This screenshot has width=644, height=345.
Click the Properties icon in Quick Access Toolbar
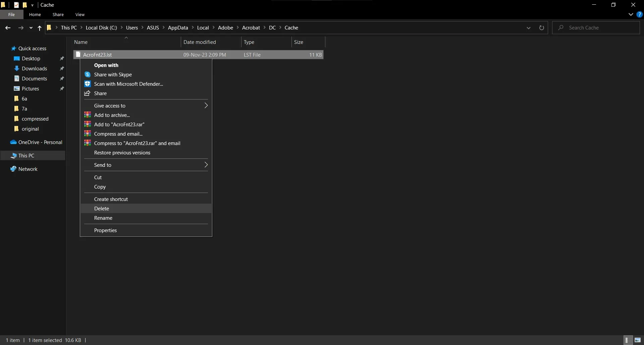coord(16,5)
